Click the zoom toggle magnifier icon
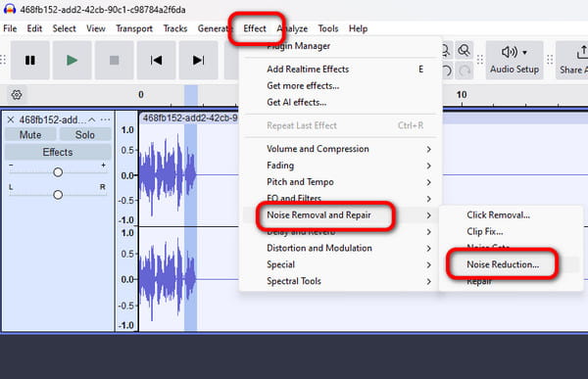The image size is (588, 379). [465, 50]
